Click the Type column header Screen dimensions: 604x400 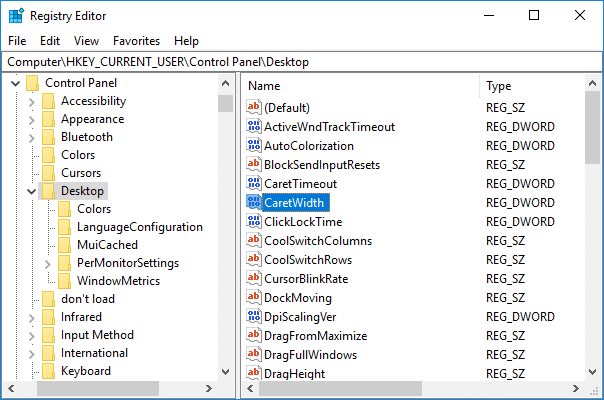coord(530,86)
